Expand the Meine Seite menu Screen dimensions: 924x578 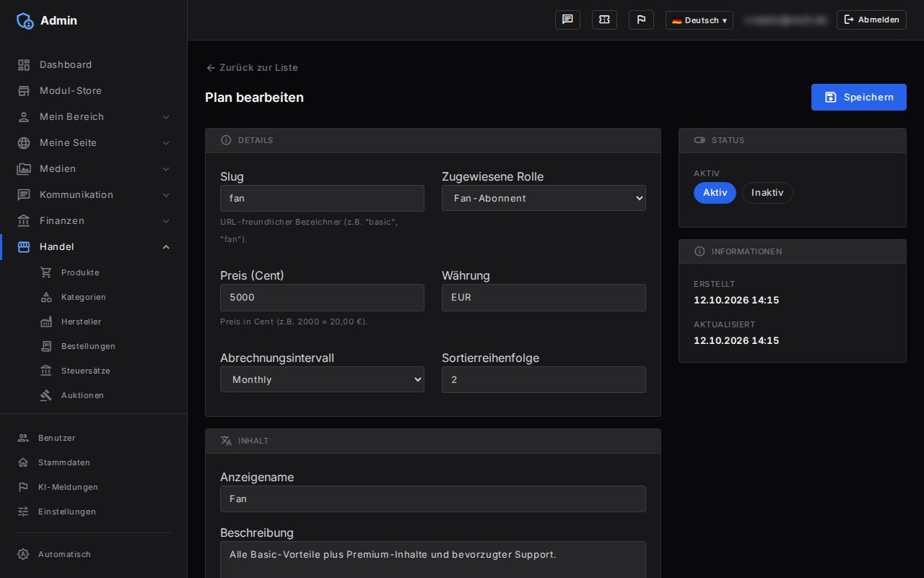[94, 143]
